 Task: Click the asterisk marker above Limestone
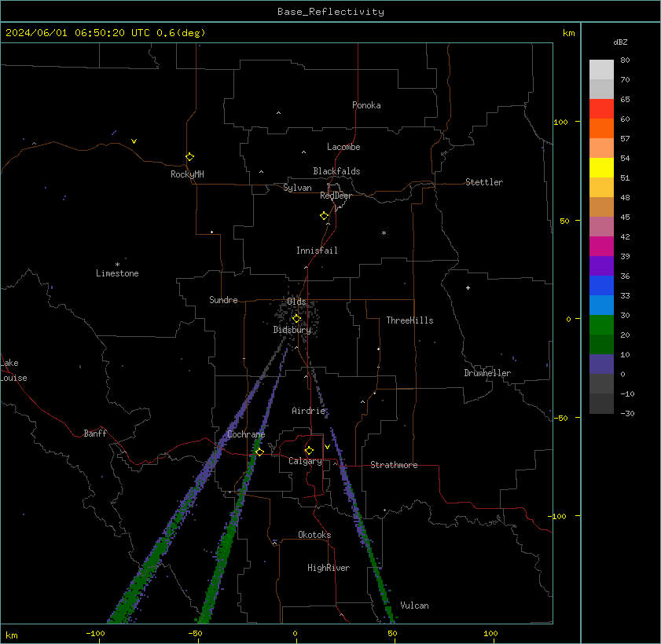coord(118,265)
